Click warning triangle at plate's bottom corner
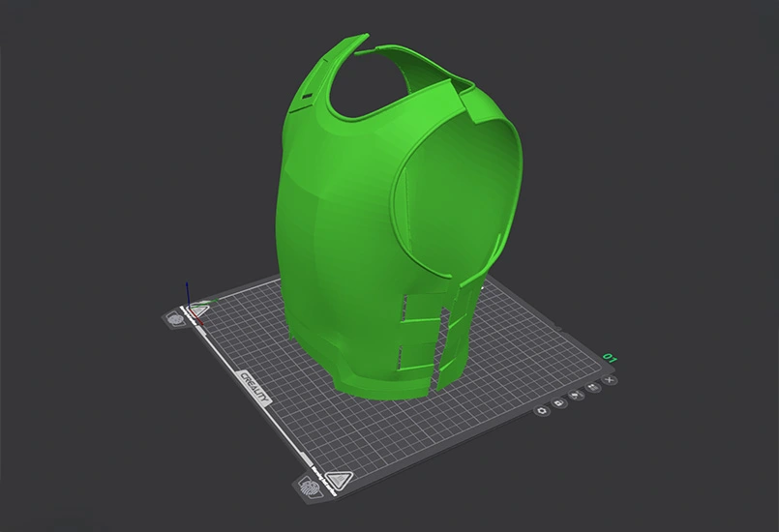Screen dimensions: 779x532 click(339, 479)
